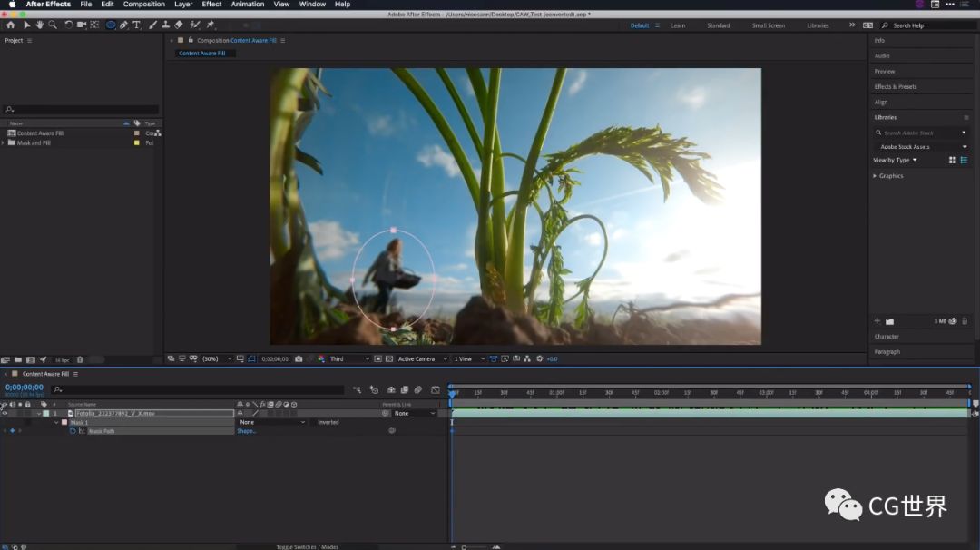
Task: Toggle mask and shape path visibility
Action: [251, 358]
